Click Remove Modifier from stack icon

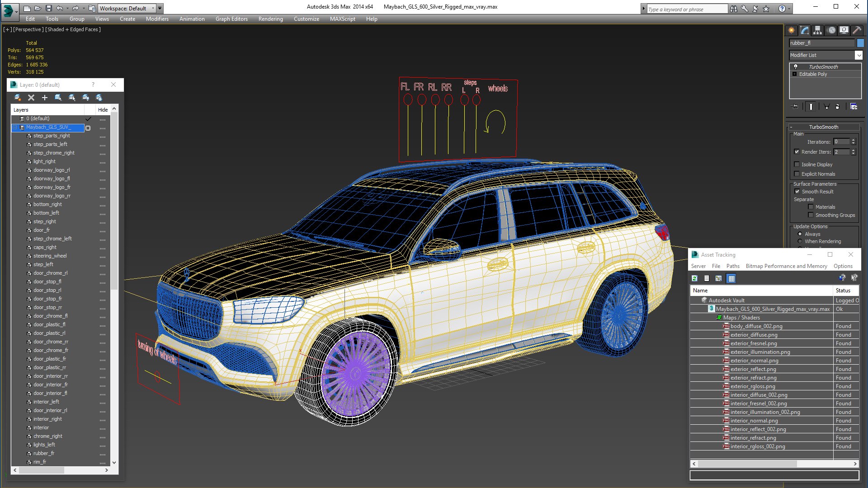pyautogui.click(x=838, y=107)
